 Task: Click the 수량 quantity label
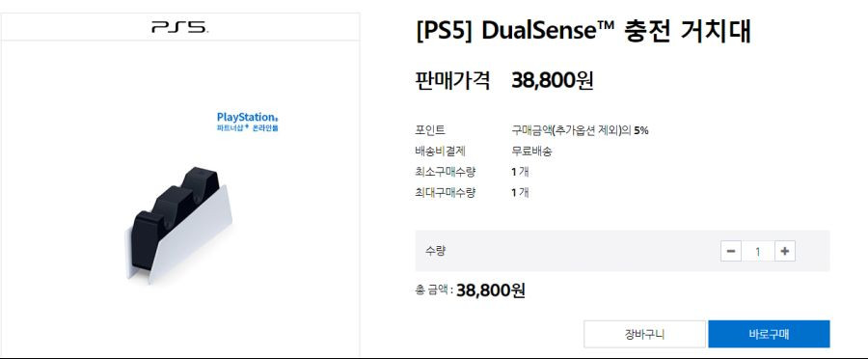[435, 250]
